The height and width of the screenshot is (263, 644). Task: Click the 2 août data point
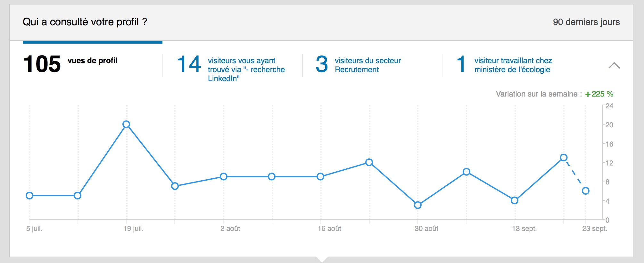click(224, 176)
